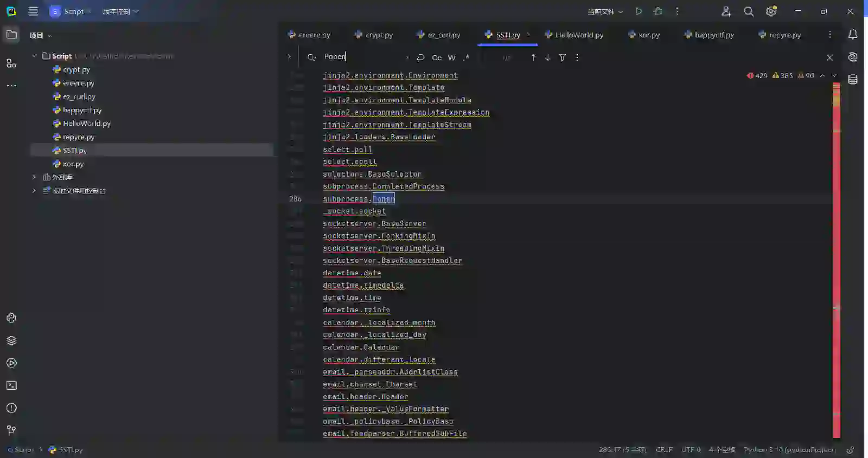The height and width of the screenshot is (458, 868).
Task: Click the Search Everywhere magnifier icon
Action: [x=749, y=11]
